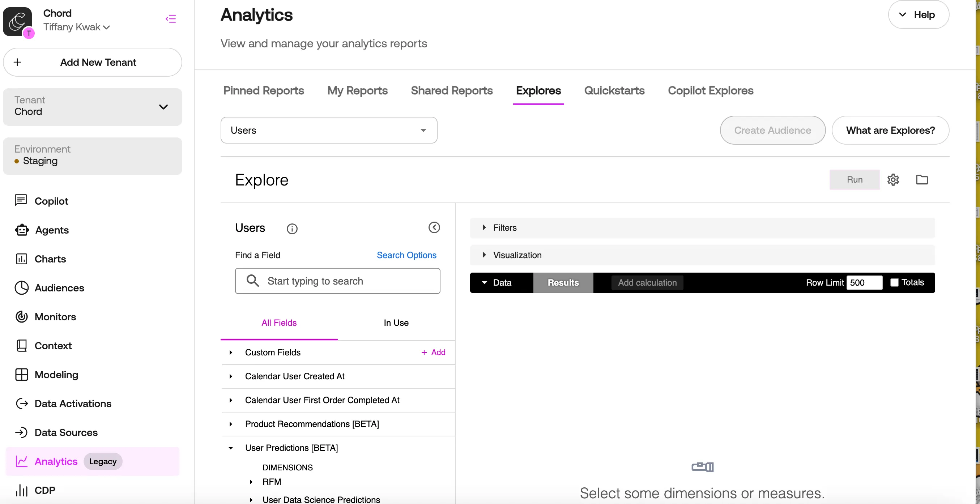Viewport: 980px width, 504px height.
Task: Open the CDP bars icon
Action: pos(21,490)
